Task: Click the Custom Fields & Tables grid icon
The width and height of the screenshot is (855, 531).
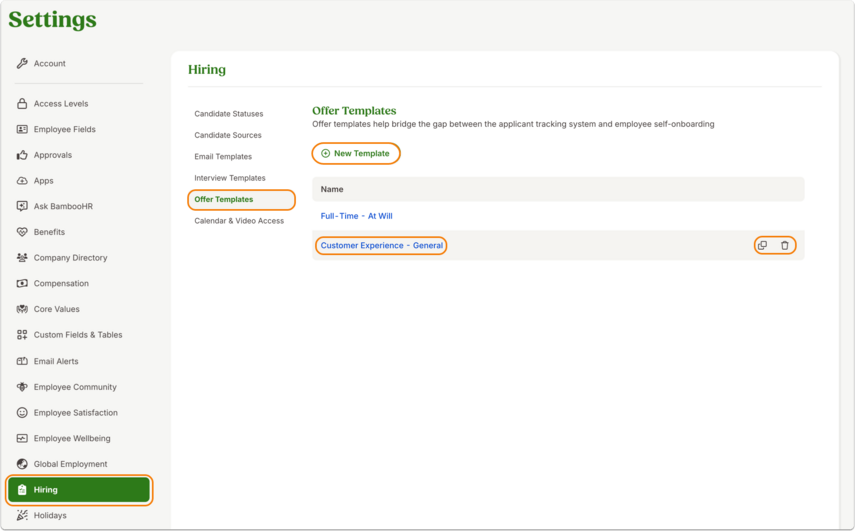Action: (x=22, y=335)
